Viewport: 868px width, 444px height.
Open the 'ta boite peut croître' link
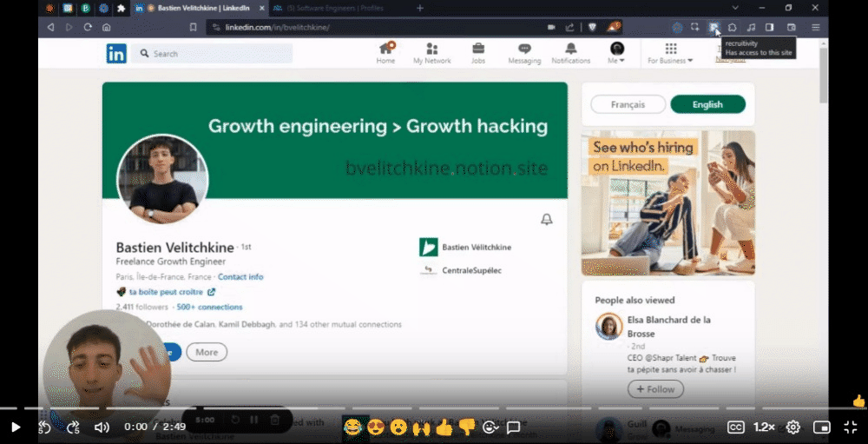172,292
